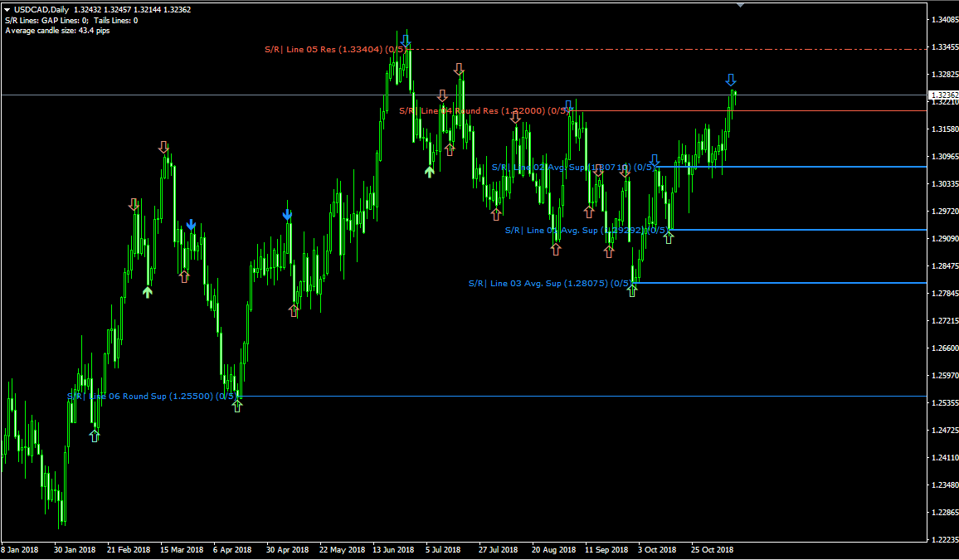Select S/R Line 01 Avg. Sup label

586,231
